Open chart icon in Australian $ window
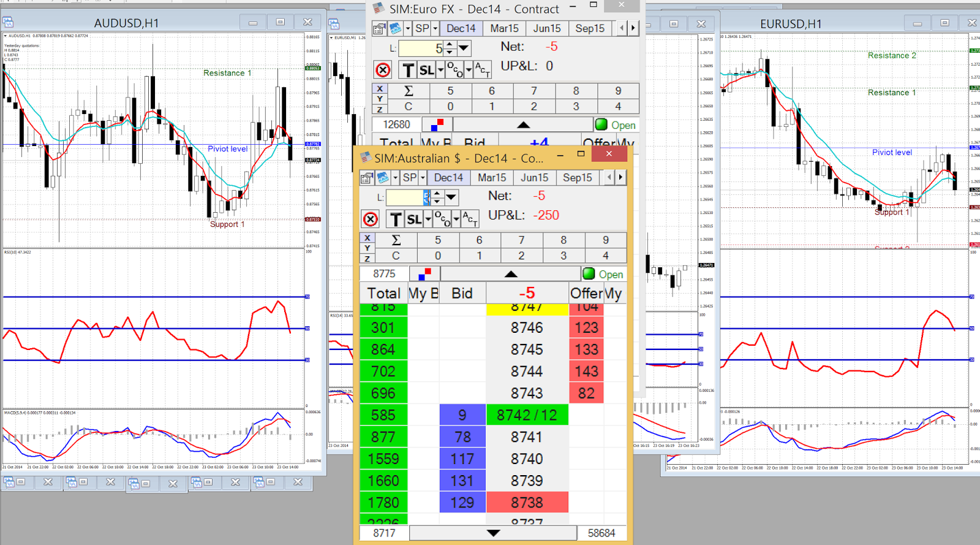The height and width of the screenshot is (545, 980). pos(383,178)
